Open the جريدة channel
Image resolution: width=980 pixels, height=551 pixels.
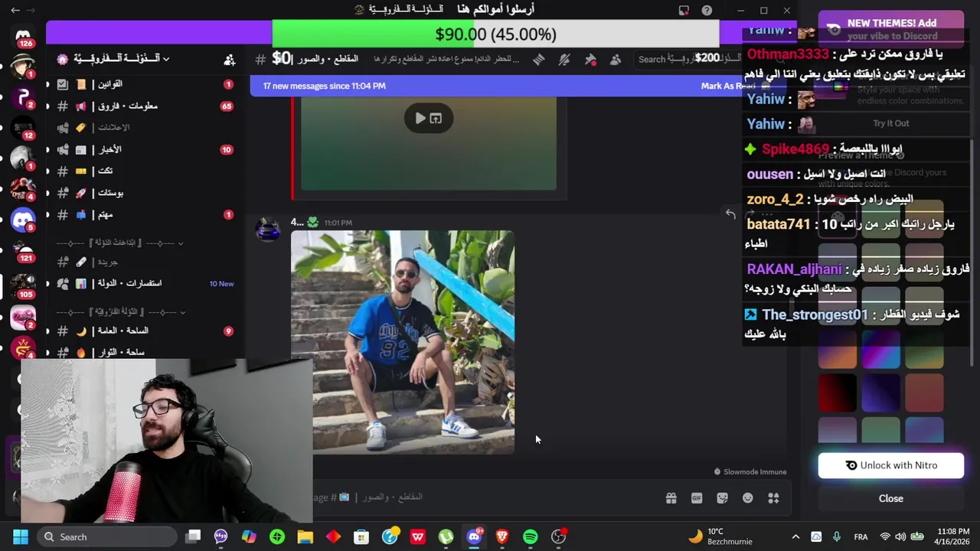tap(145, 262)
